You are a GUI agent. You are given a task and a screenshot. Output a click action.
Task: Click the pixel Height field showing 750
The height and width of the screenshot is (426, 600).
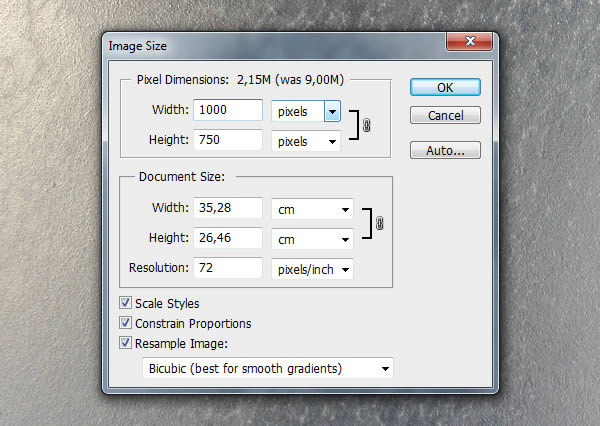point(229,141)
